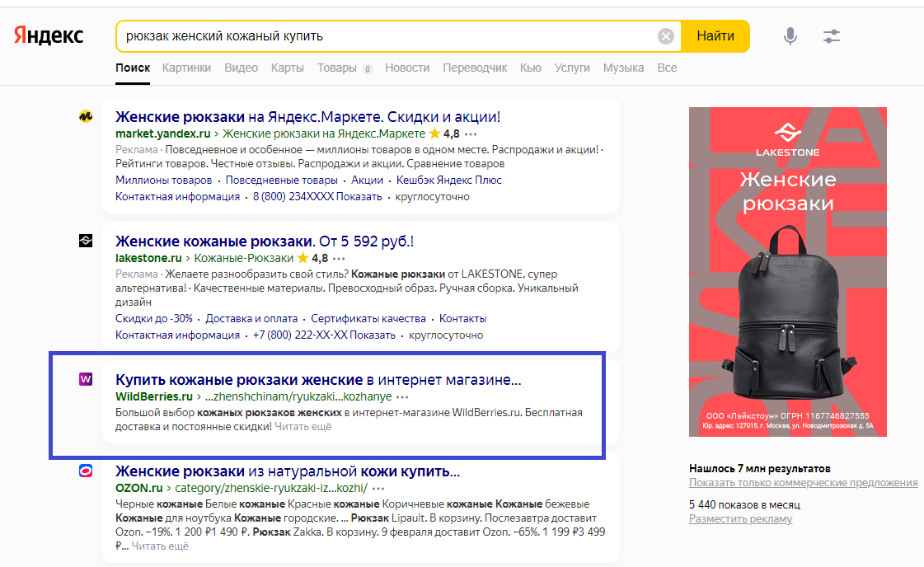
Task: Open the Купить кожаные рюкзаки женские result
Action: coord(318,380)
